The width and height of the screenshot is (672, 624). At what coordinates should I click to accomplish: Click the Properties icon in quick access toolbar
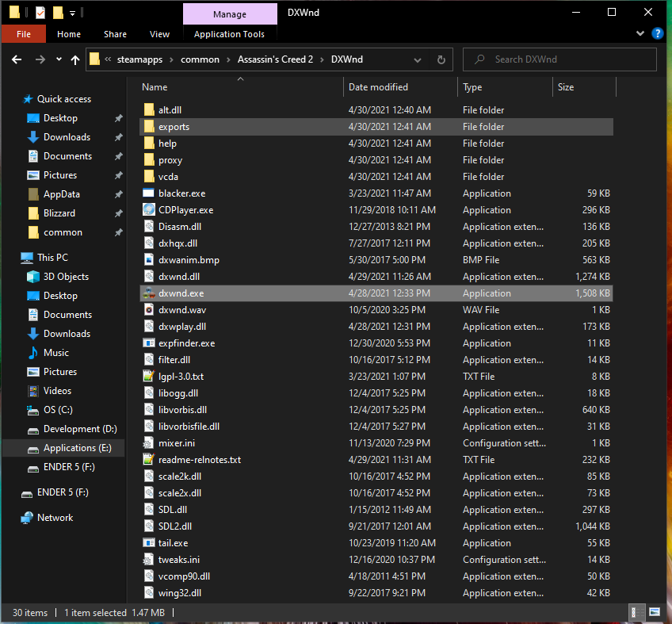40,13
